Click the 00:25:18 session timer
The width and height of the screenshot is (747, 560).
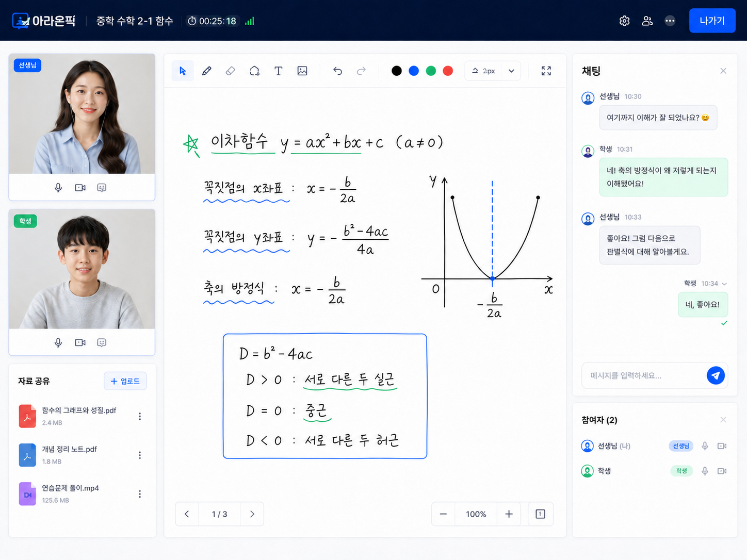tap(212, 21)
